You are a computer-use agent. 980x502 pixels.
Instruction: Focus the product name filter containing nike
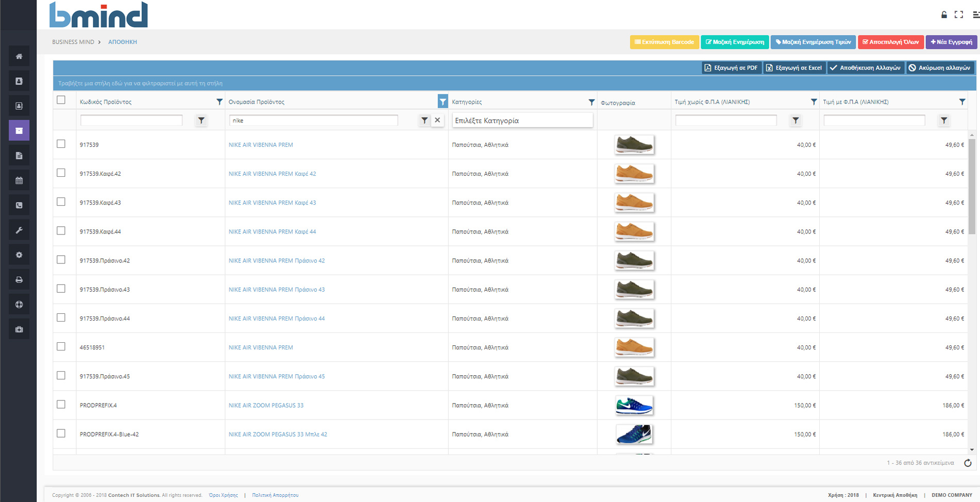[313, 120]
